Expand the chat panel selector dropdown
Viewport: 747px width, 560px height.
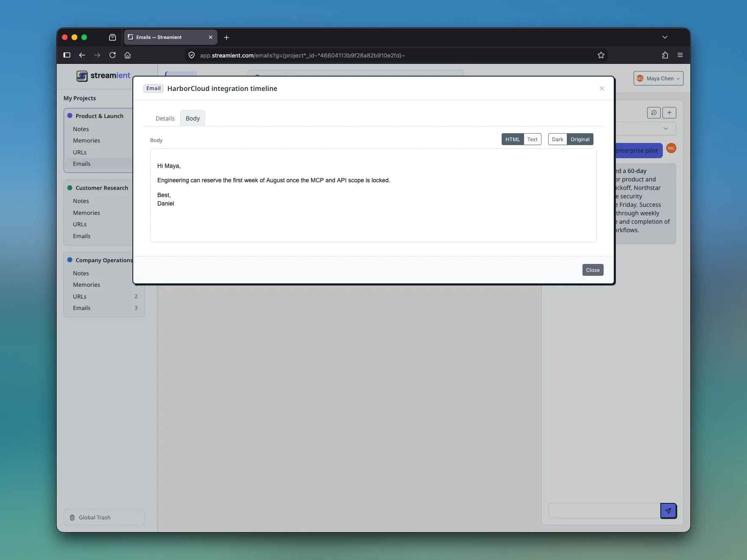665,129
